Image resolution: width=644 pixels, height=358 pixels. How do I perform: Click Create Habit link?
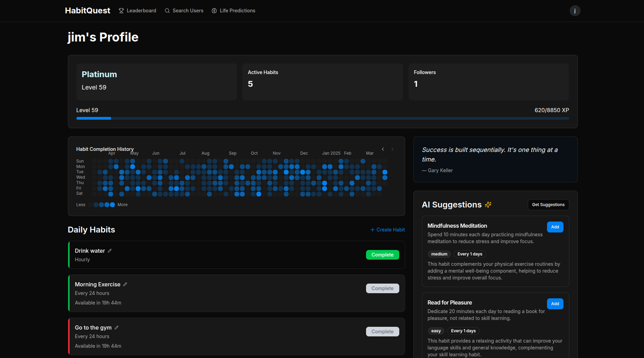coord(388,230)
